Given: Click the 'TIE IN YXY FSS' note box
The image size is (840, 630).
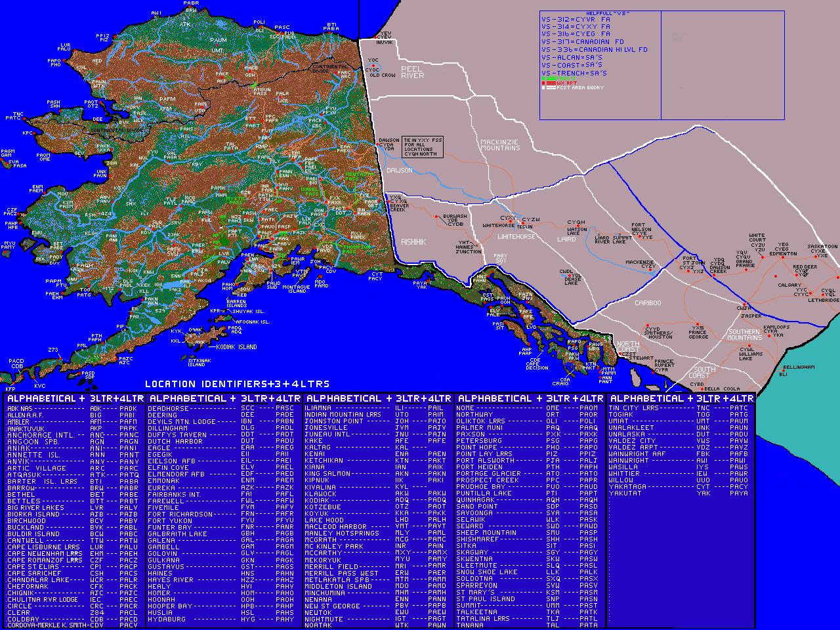Looking at the screenshot, I should click(422, 147).
